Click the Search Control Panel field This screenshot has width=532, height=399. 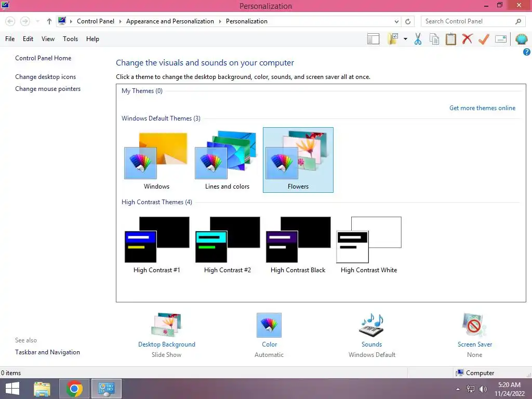coord(473,21)
